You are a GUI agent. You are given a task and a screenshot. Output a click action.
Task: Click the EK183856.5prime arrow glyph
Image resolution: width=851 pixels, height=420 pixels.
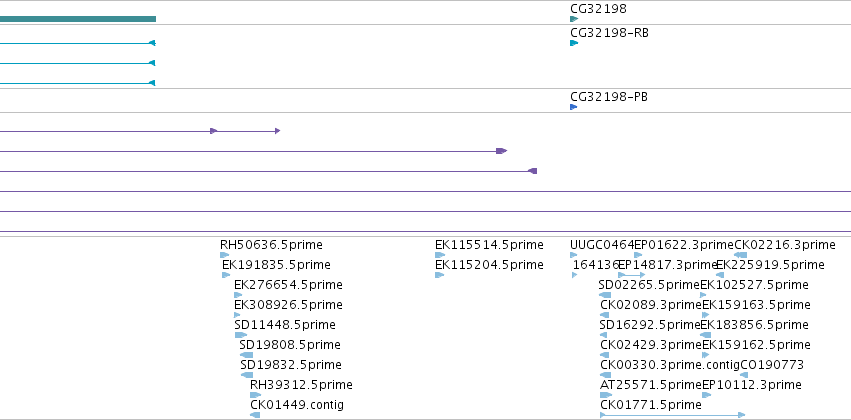pyautogui.click(x=706, y=335)
